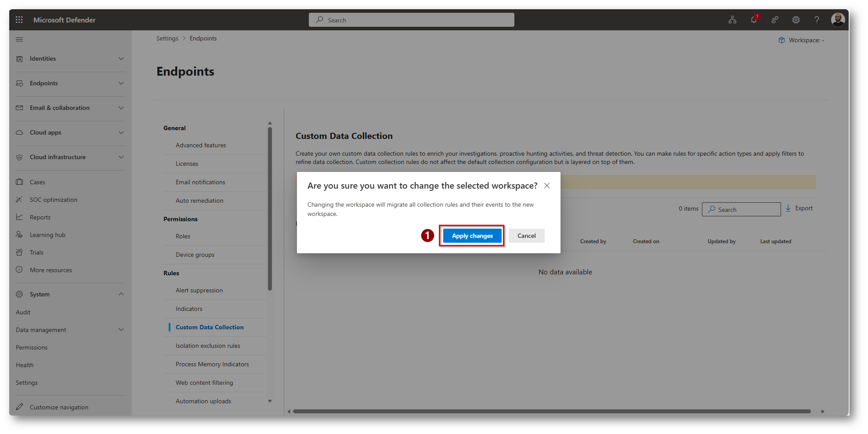Sort by Last updated column header
The height and width of the screenshot is (434, 868).
[776, 241]
